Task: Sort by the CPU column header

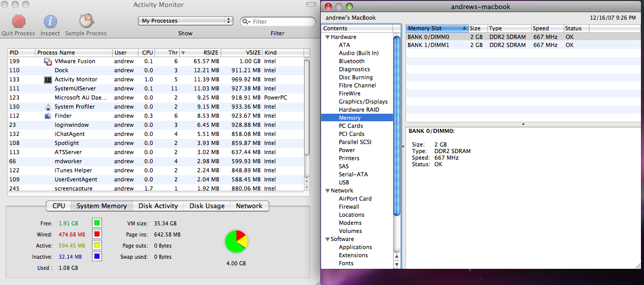Action: [x=146, y=53]
